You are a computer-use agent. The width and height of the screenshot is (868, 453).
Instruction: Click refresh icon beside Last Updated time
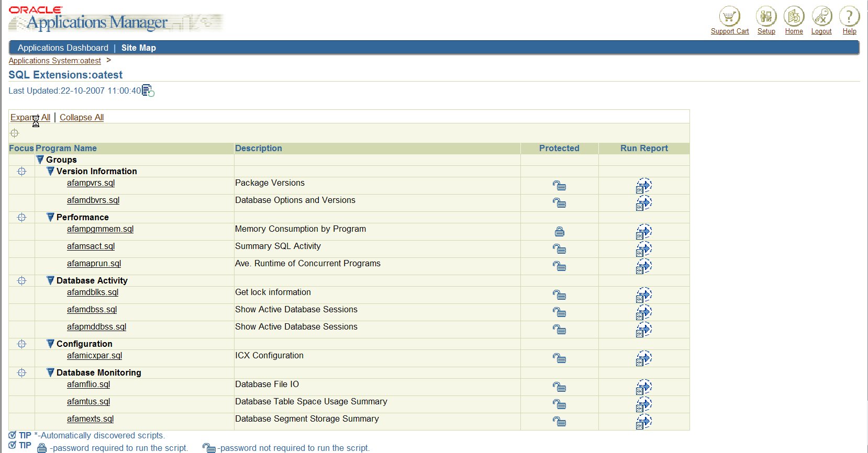tap(148, 91)
